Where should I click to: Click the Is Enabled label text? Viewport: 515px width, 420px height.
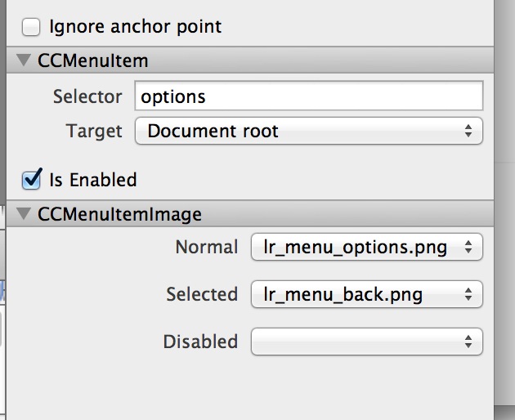pos(93,180)
